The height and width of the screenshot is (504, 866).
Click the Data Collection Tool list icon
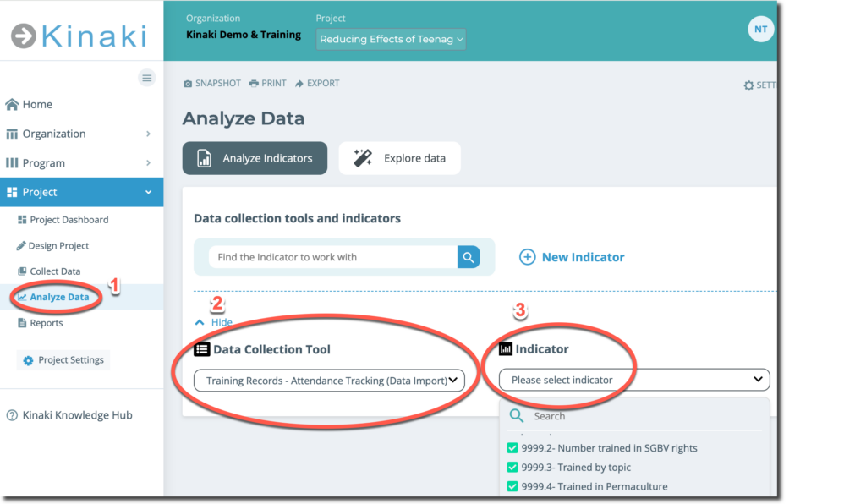pyautogui.click(x=201, y=349)
